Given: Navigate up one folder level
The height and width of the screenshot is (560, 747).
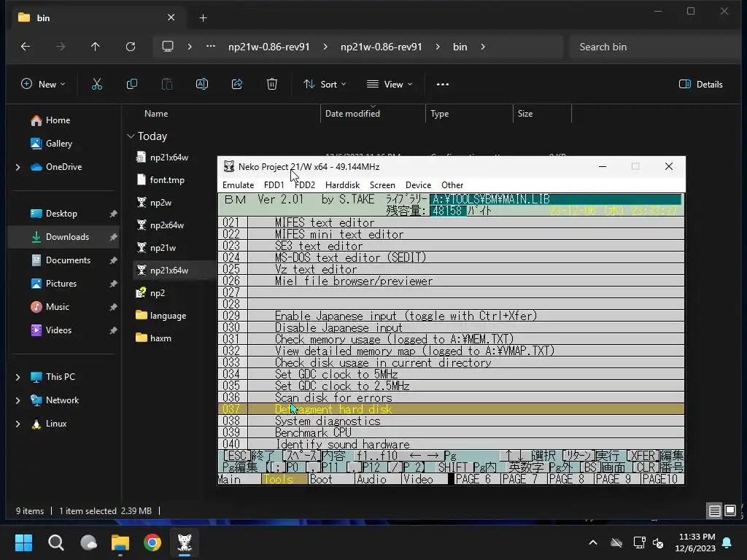Looking at the screenshot, I should 96,47.
